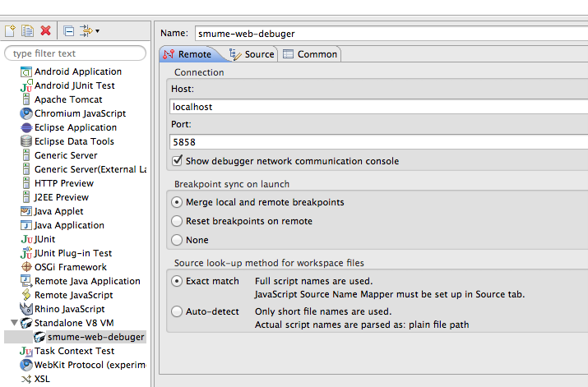
Task: Click the Connection group label
Action: click(x=199, y=72)
